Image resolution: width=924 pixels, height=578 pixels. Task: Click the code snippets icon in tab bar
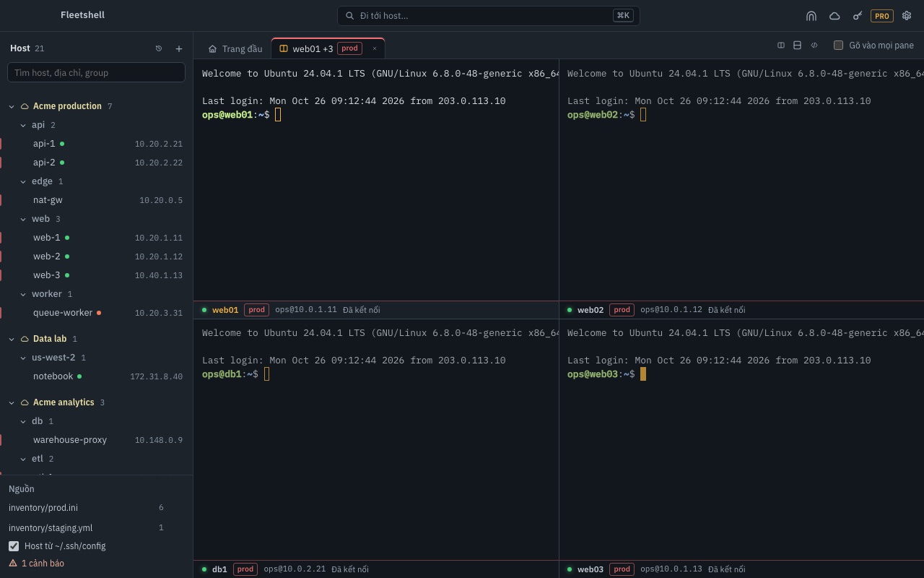(814, 46)
